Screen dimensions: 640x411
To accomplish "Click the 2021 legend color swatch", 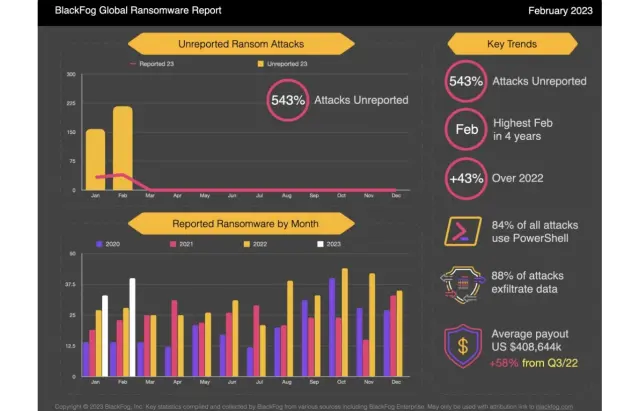I will tap(172, 244).
